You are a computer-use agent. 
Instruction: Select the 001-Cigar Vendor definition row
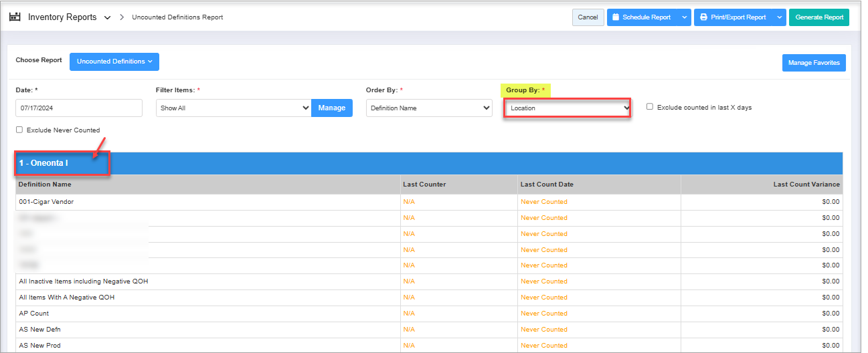(x=46, y=202)
